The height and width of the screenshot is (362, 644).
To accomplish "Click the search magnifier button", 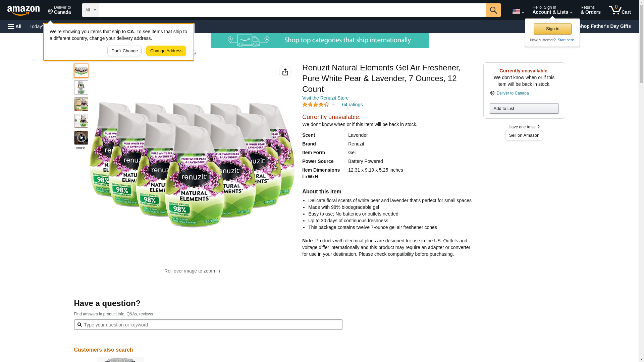I will click(493, 10).
